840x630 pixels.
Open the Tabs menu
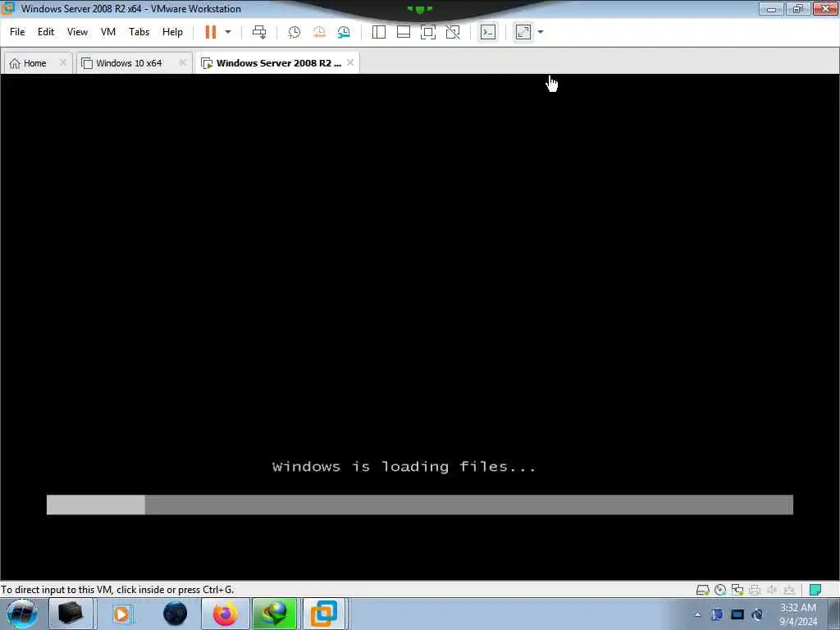click(x=139, y=32)
